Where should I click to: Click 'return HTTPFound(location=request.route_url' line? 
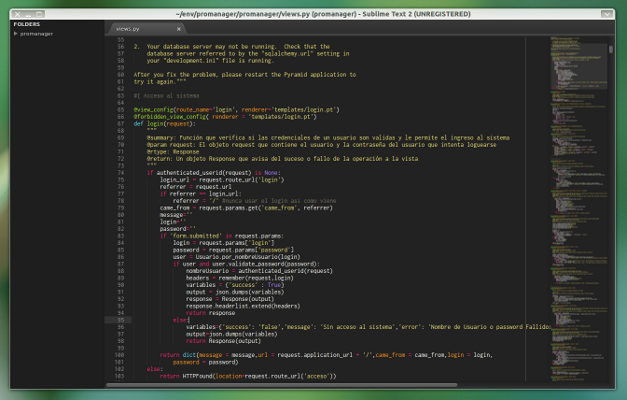(x=248, y=376)
